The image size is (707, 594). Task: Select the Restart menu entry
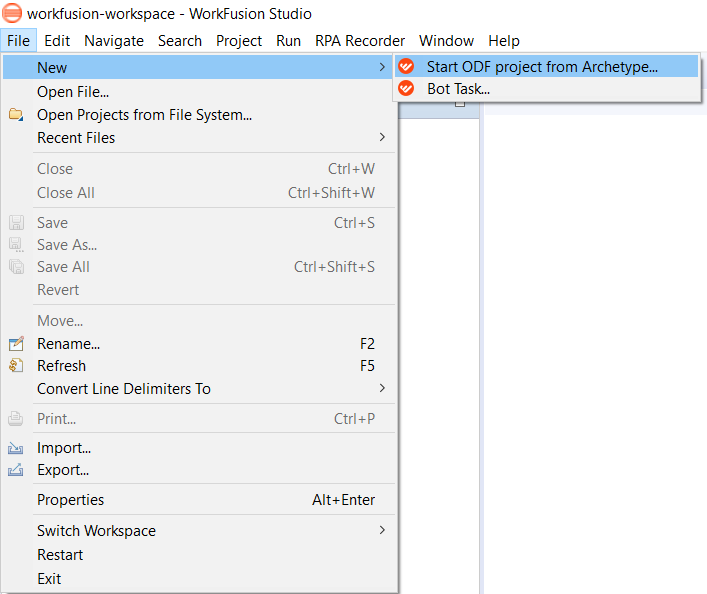(198, 555)
